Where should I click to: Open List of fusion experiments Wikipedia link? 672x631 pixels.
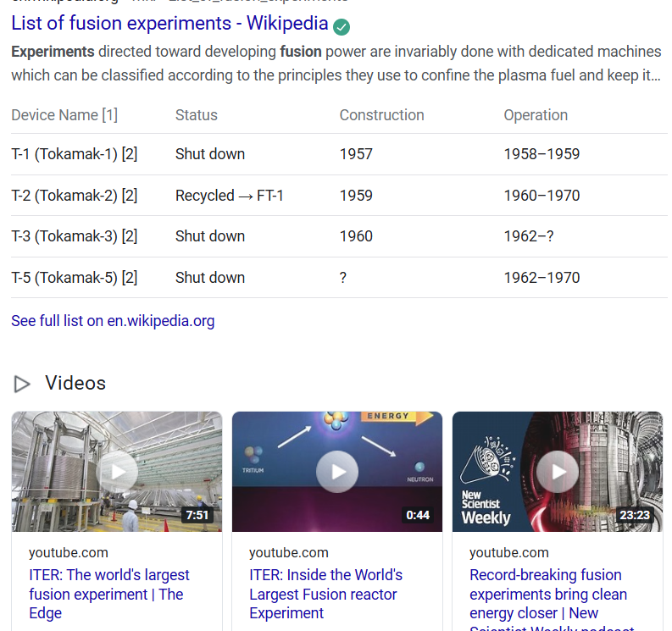pyautogui.click(x=169, y=24)
